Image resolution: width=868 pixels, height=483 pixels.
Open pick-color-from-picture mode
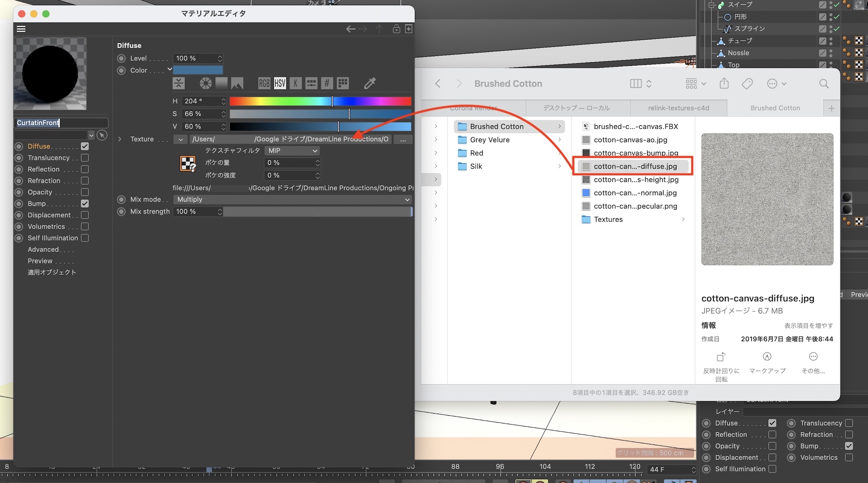237,83
